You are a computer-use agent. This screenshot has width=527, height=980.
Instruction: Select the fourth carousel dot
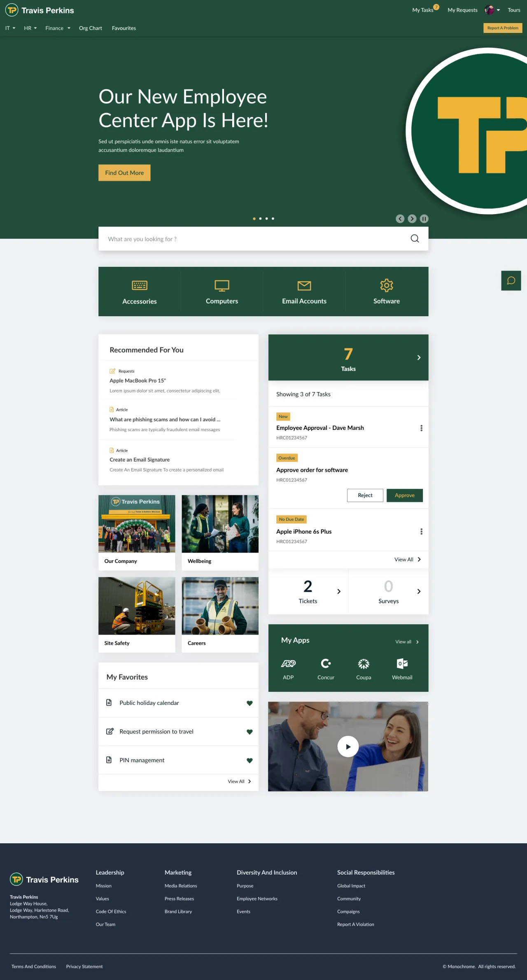[x=273, y=219]
